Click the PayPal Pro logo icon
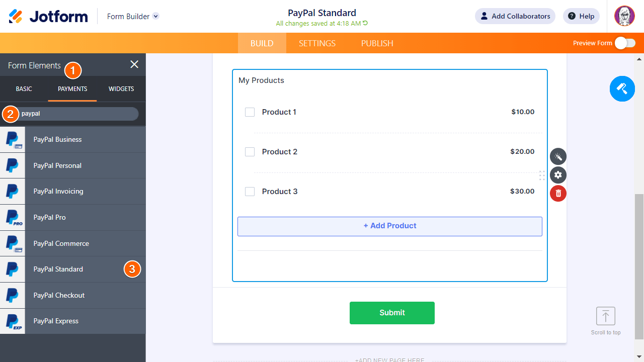 [x=13, y=218]
